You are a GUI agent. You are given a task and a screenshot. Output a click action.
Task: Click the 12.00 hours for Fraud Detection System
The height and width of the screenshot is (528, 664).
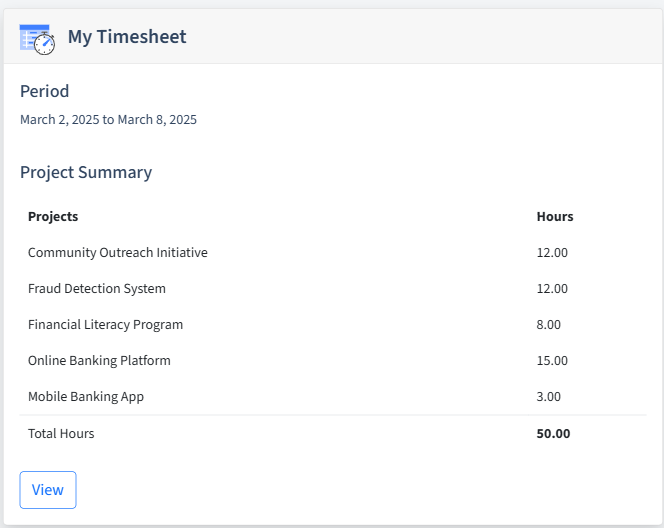pyautogui.click(x=552, y=288)
